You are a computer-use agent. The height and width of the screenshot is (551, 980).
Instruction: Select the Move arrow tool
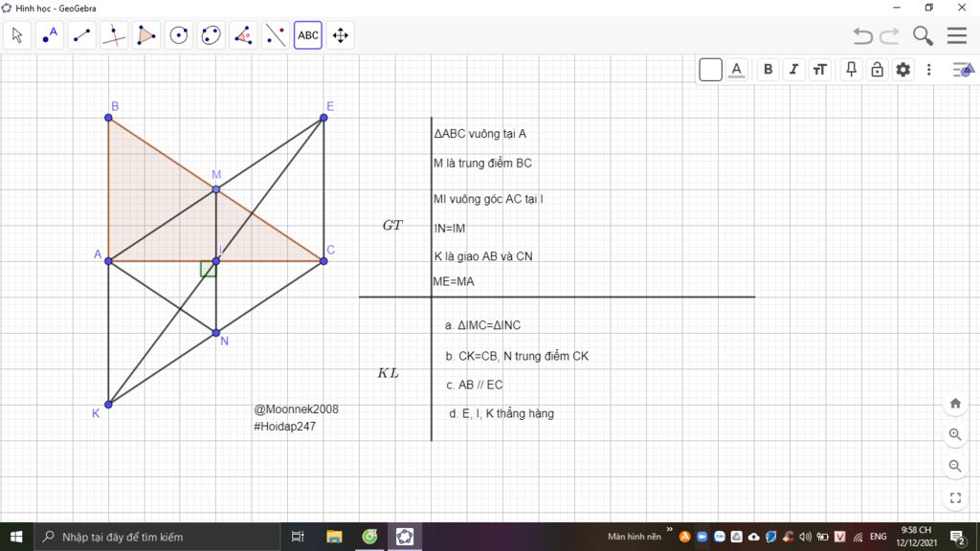point(17,35)
